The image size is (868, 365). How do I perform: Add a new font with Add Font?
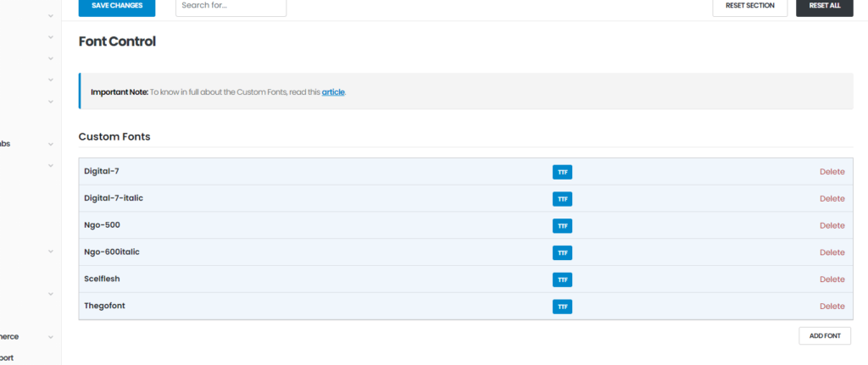(x=824, y=336)
